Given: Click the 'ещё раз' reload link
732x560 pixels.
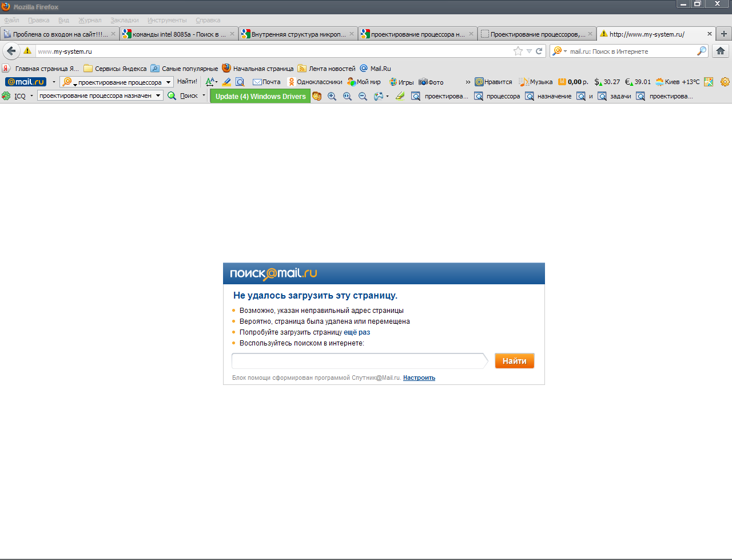Looking at the screenshot, I should pyautogui.click(x=357, y=332).
